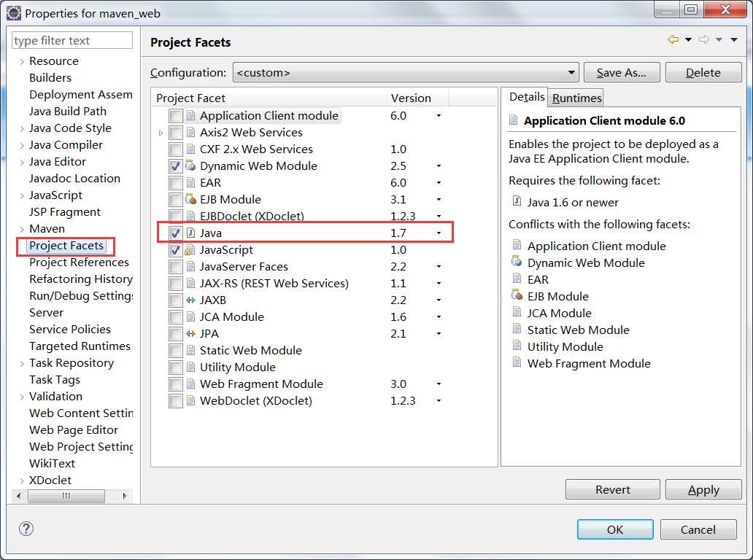Click the scrollbar left arrow
This screenshot has height=560, width=753.
(19, 496)
